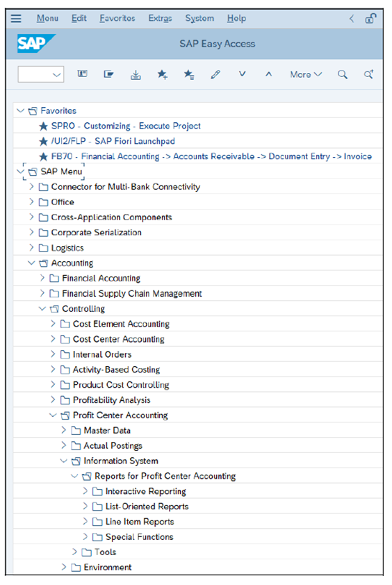Click the Find Next magnifier-plus icon
The height and width of the screenshot is (585, 392).
(x=369, y=74)
